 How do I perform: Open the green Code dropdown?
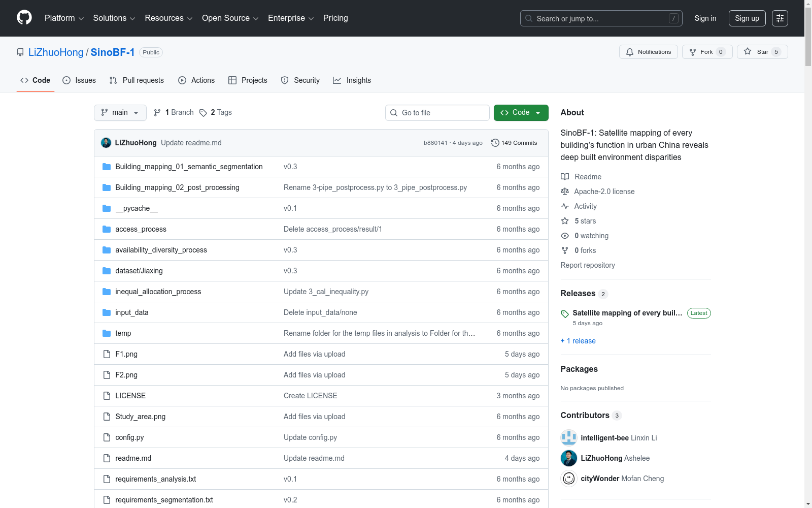521,113
